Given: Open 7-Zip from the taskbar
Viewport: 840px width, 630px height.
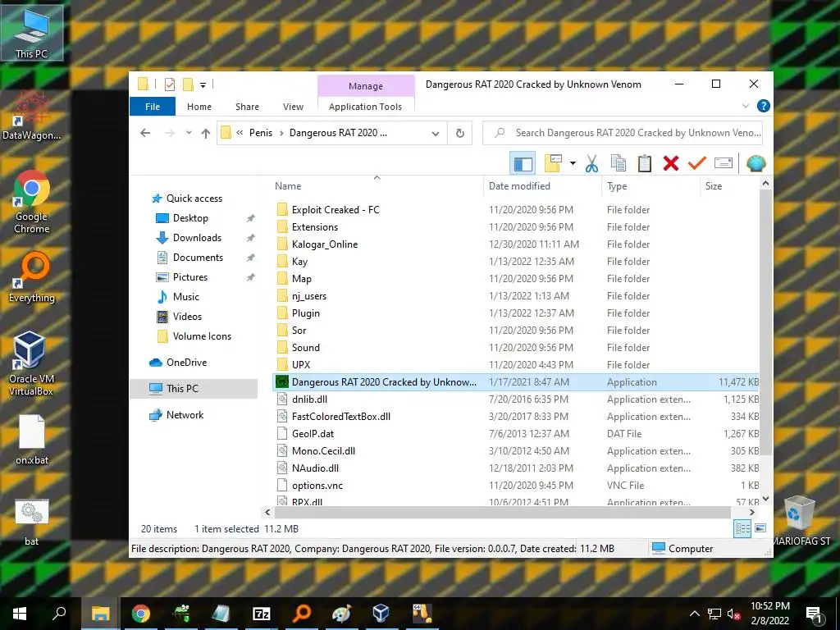Looking at the screenshot, I should (261, 614).
